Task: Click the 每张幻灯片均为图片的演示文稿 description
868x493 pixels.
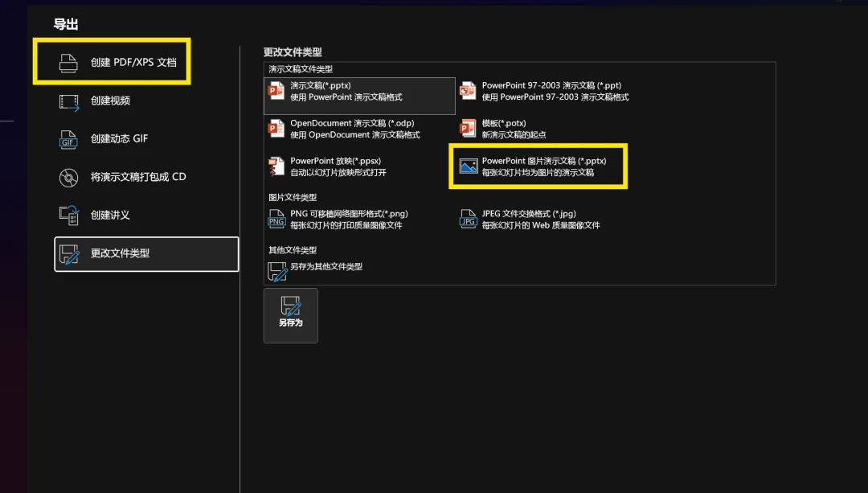Action: coord(538,173)
